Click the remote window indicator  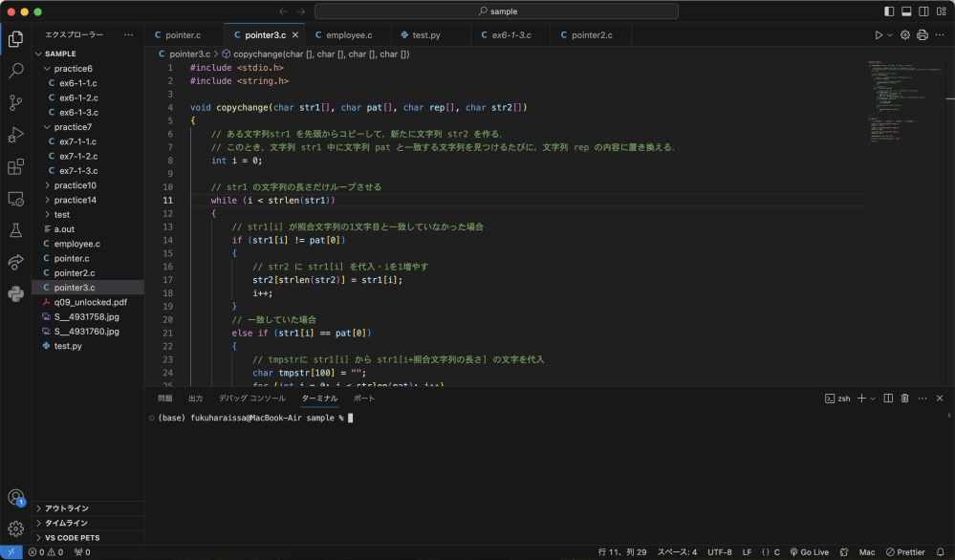[x=11, y=552]
